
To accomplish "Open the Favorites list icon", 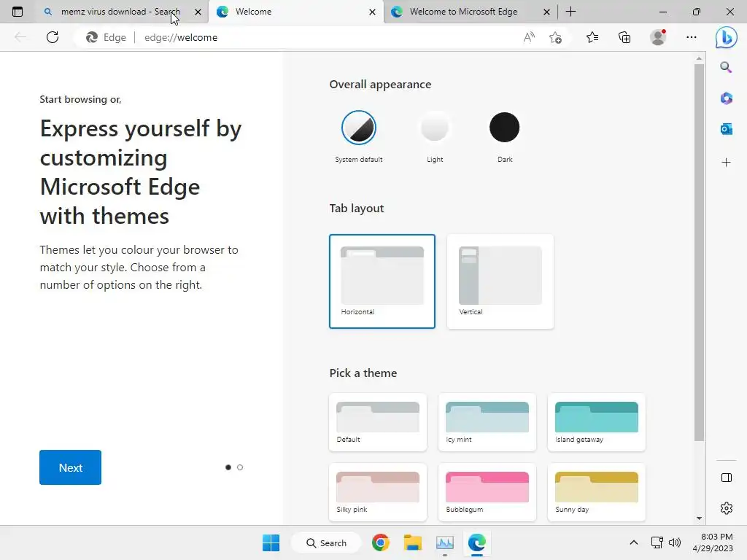I will pyautogui.click(x=592, y=37).
